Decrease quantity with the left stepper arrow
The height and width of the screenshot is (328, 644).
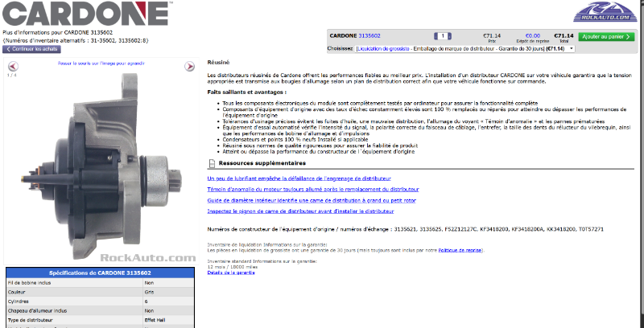pyautogui.click(x=435, y=35)
